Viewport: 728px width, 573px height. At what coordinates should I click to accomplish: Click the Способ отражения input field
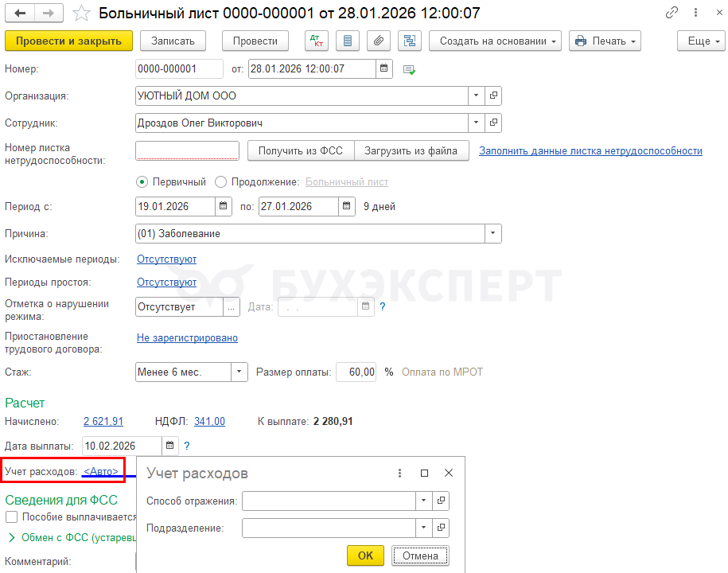329,501
